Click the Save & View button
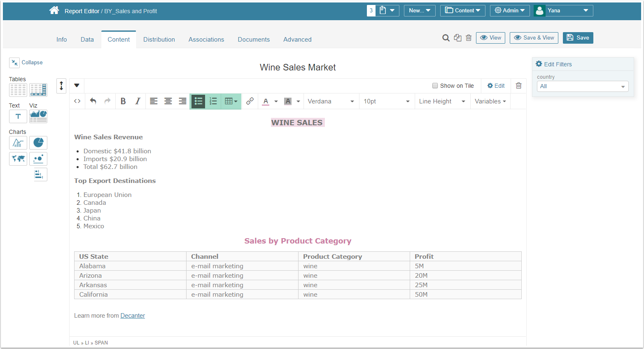 534,38
